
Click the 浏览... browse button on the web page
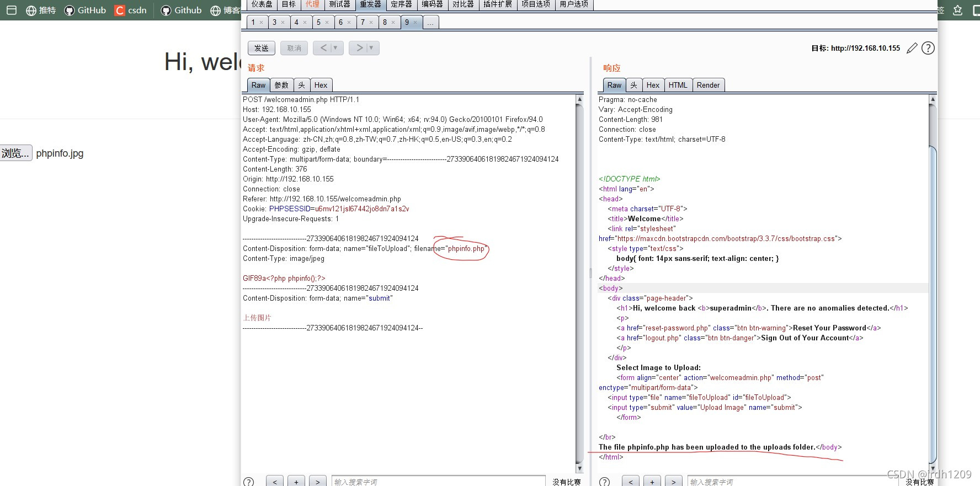[x=16, y=153]
